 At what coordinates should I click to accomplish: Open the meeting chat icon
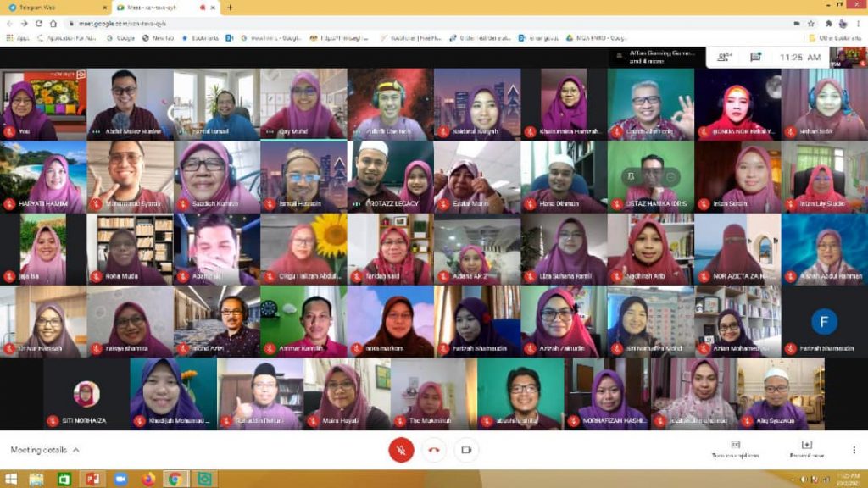point(755,57)
